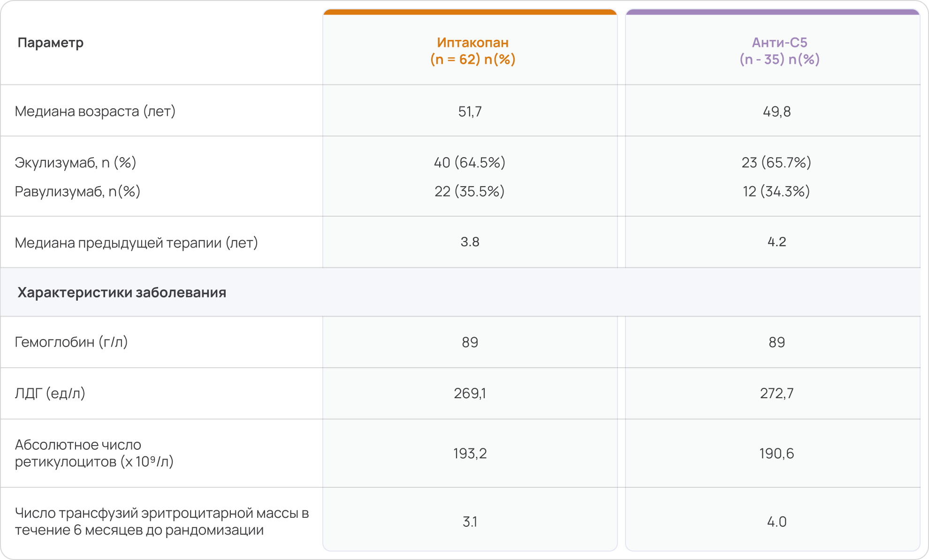Select the Гемоглобин (г/л) row label

tap(71, 342)
